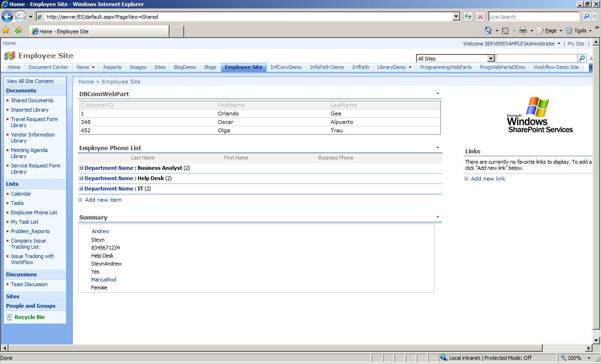Open the LibraryDemo navigation tab
The height and width of the screenshot is (364, 601).
tap(394, 67)
